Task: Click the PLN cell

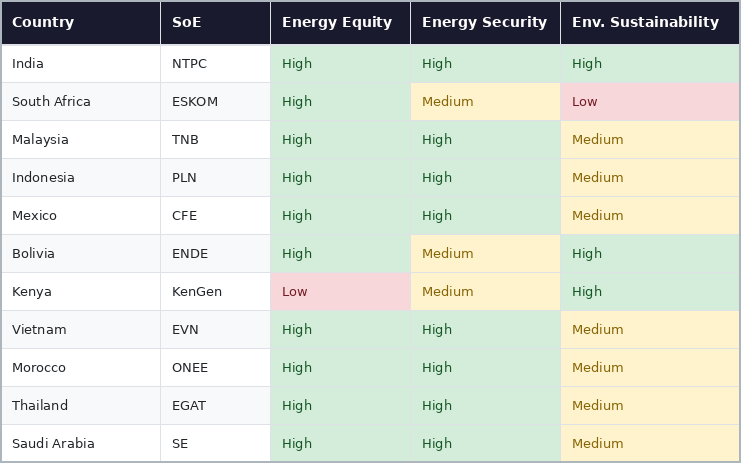Action: [215, 178]
